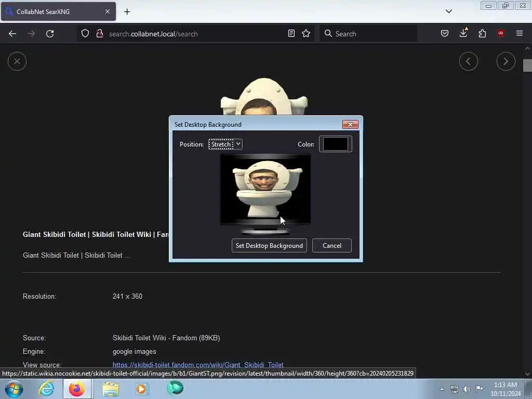Open Firefox application menu
The image size is (532, 399).
tap(520, 33)
